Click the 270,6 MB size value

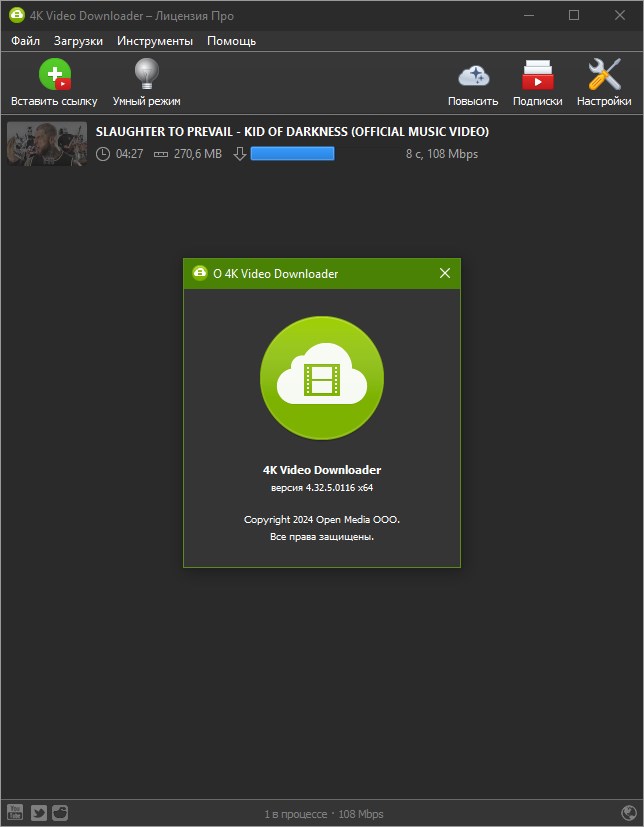coord(198,154)
